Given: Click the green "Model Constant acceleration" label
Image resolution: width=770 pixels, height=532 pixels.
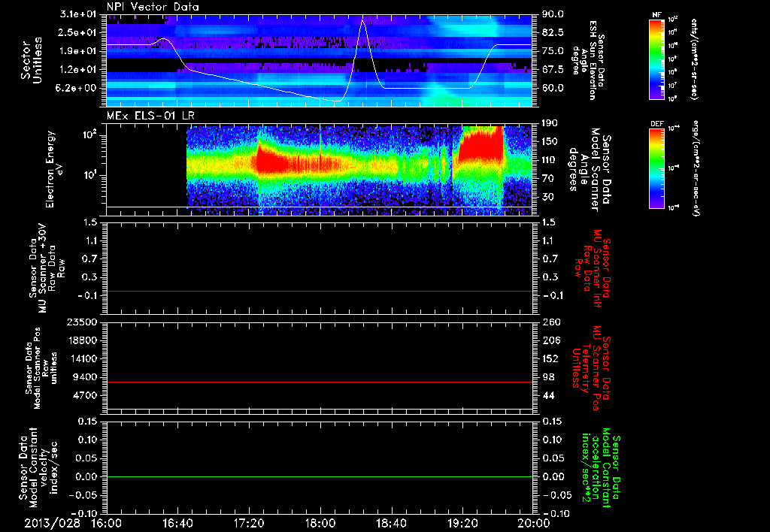Looking at the screenshot, I should (601, 467).
